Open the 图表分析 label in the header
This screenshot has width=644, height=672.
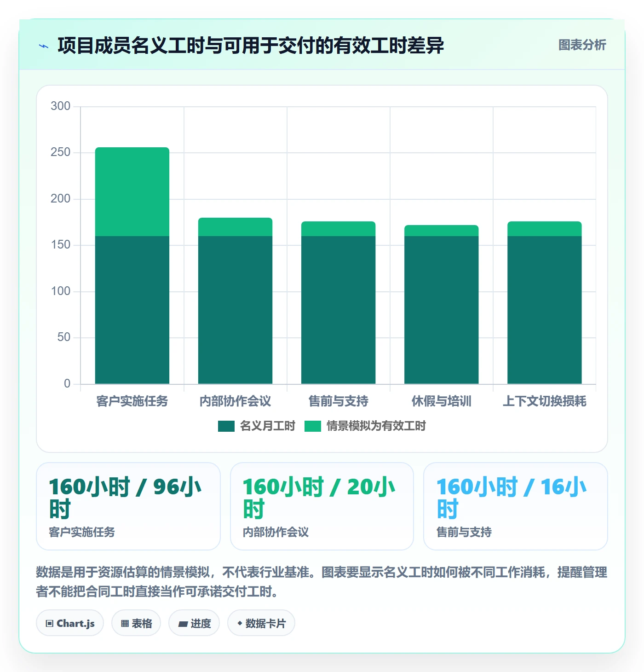click(582, 45)
